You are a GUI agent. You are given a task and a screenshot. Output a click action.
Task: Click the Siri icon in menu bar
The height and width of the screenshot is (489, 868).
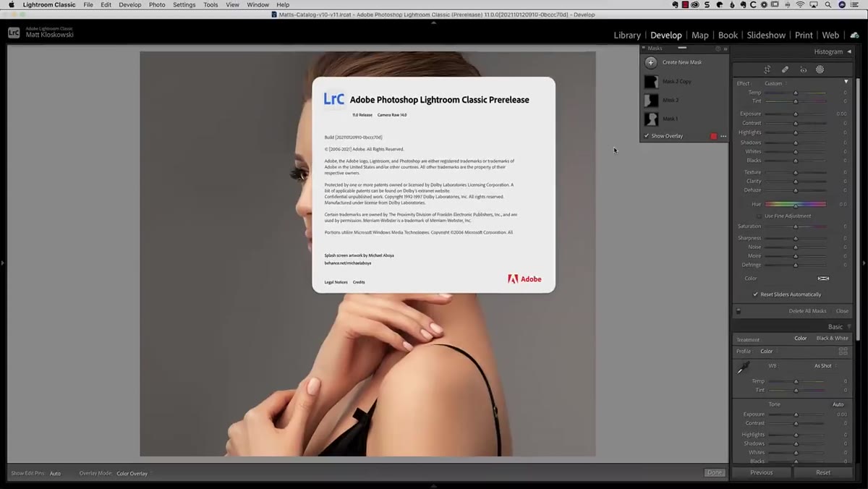842,4
